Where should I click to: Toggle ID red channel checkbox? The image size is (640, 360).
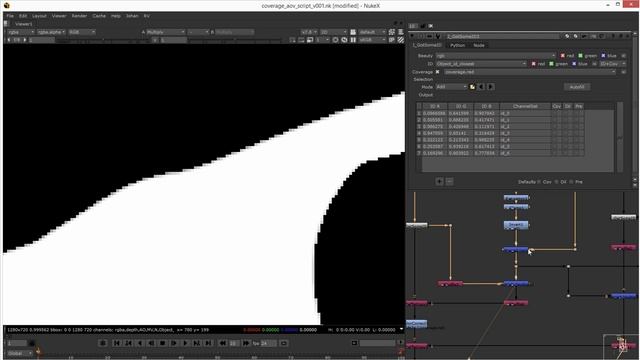(533, 64)
